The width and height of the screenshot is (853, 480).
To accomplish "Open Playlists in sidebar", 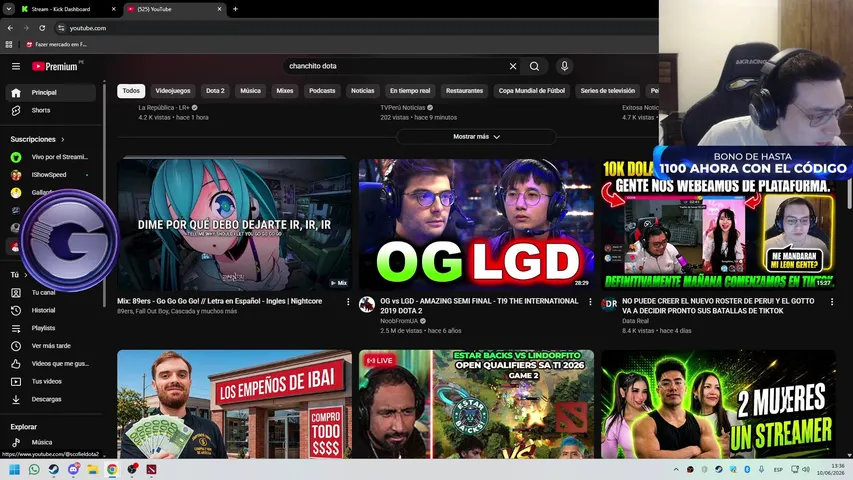I will [x=51, y=328].
